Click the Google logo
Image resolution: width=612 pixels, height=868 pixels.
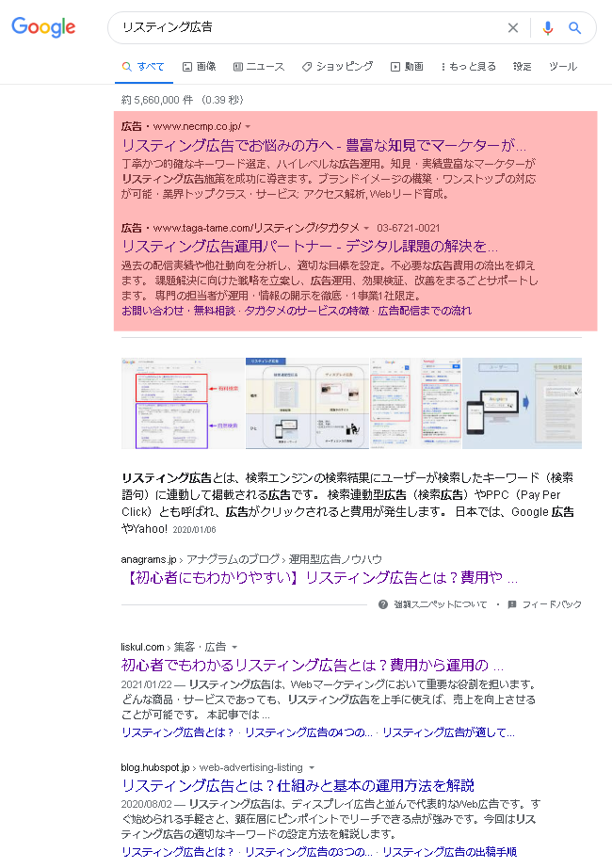43,26
